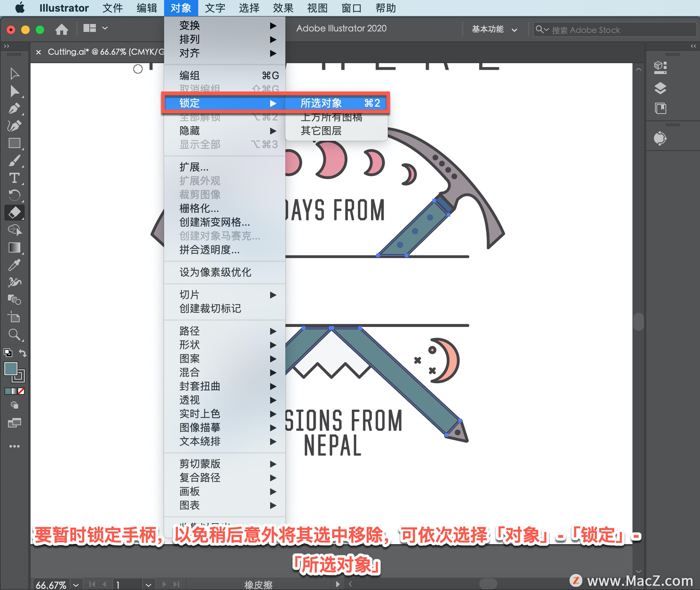Select the Pen tool

14,108
